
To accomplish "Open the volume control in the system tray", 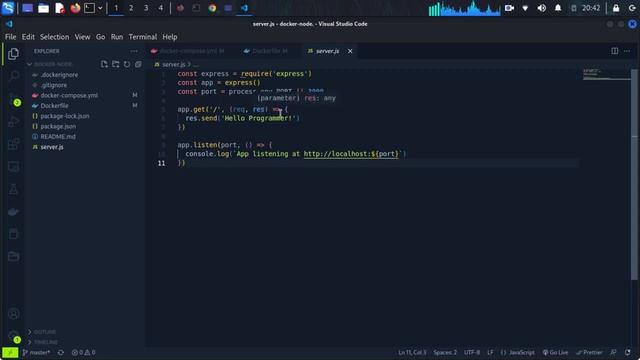I will pos(542,8).
